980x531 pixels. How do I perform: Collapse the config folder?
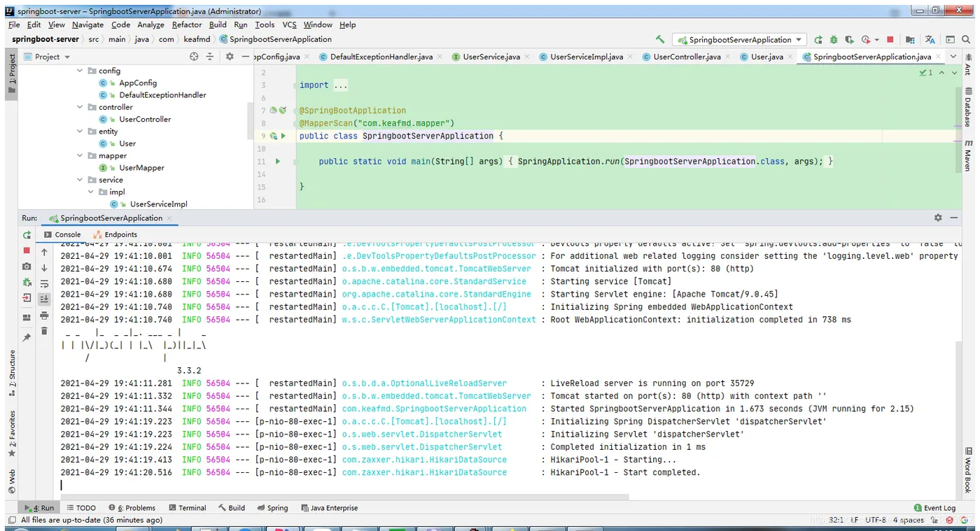tap(80, 71)
